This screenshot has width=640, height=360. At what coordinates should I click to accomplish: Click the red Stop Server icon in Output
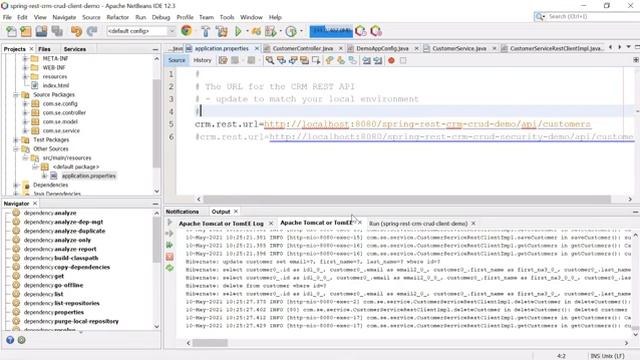click(170, 257)
